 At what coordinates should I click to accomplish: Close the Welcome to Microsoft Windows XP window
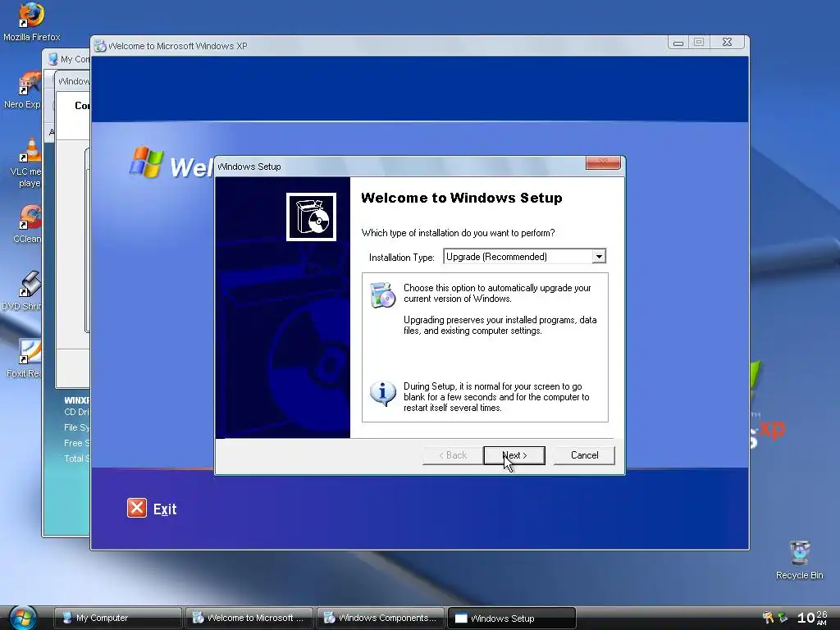(727, 43)
